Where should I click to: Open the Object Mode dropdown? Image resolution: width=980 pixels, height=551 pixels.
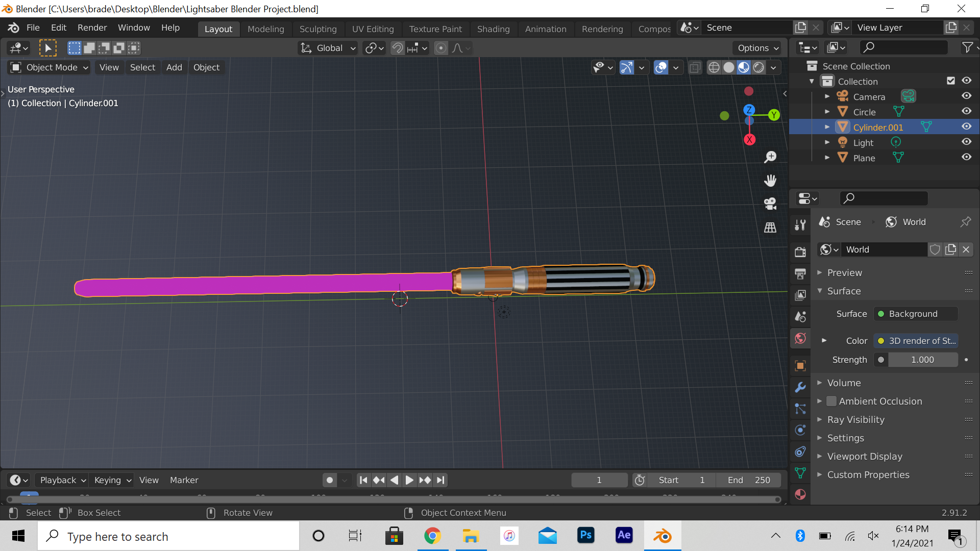tap(49, 67)
